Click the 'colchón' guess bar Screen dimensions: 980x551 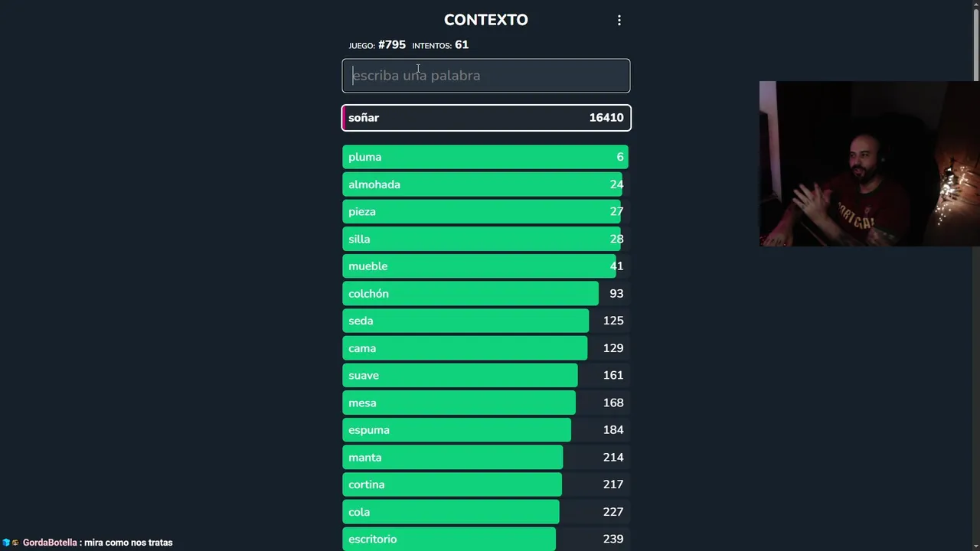485,294
